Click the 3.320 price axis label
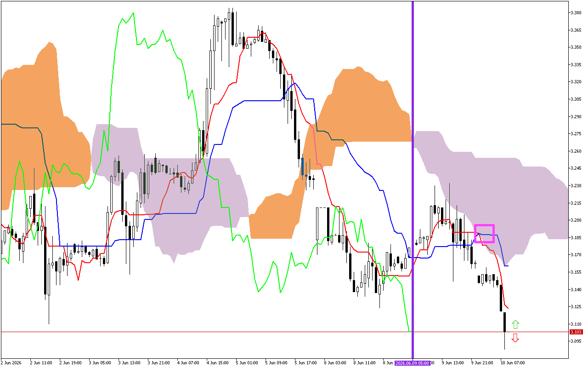Viewport: 588px width, 368px height. coord(576,82)
